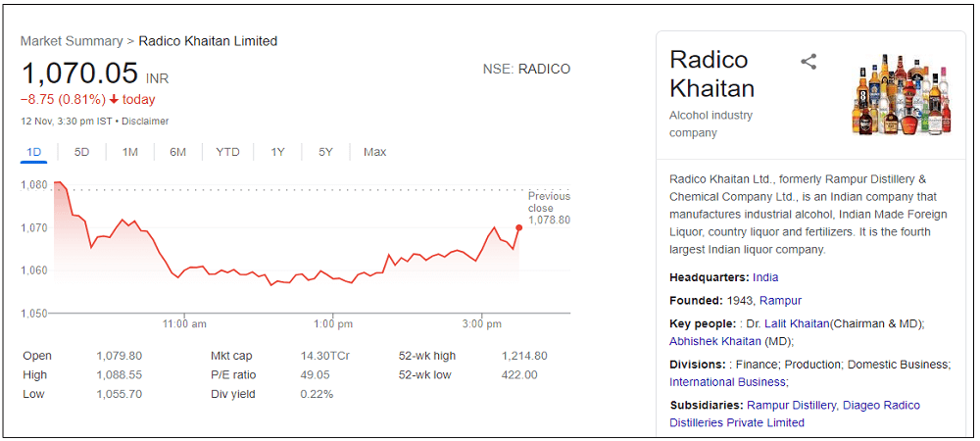Click the Div yield value 0.22%
Screen dimensions: 980x441
coord(317,394)
